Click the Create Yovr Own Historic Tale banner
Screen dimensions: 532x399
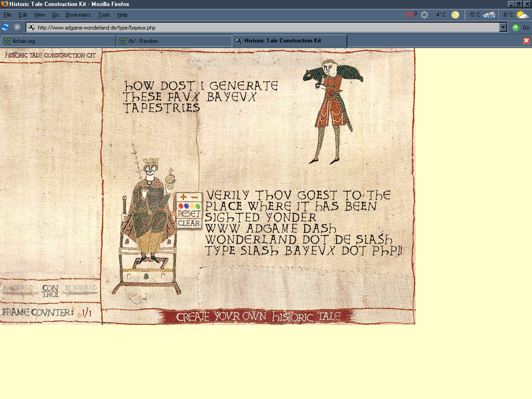tap(258, 316)
